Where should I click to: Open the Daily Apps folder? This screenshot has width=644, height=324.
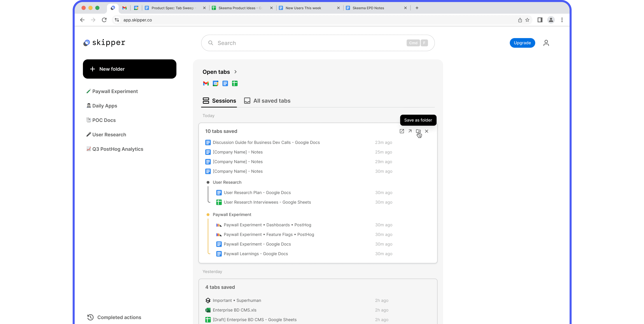[102, 106]
